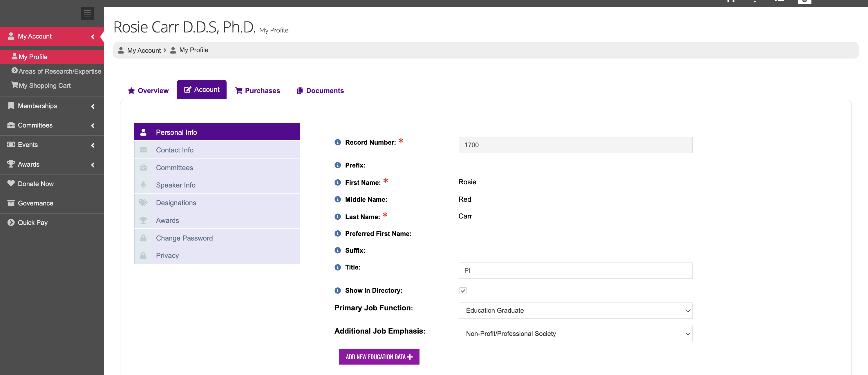Open the Additional Job Emphasis dropdown
Screen dimensions: 868x375
(575, 334)
